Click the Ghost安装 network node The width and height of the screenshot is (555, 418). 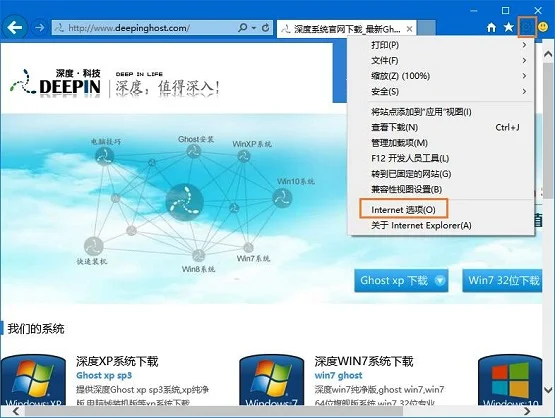tap(194, 151)
